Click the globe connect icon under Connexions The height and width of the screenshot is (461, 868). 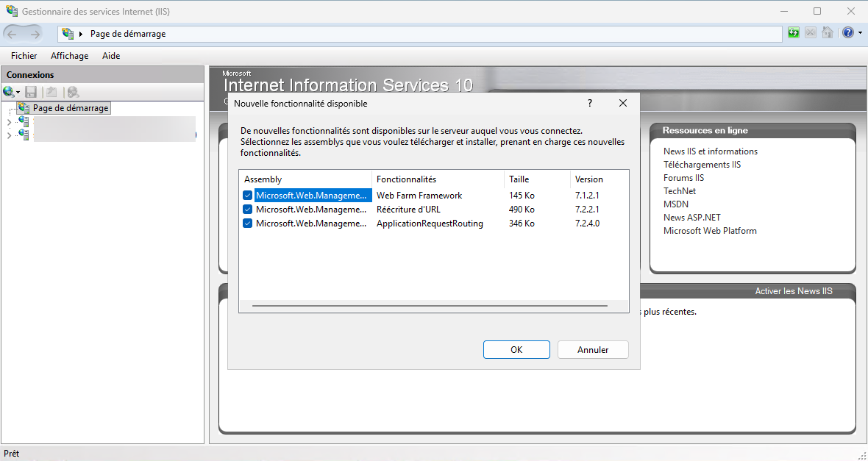tap(9, 92)
